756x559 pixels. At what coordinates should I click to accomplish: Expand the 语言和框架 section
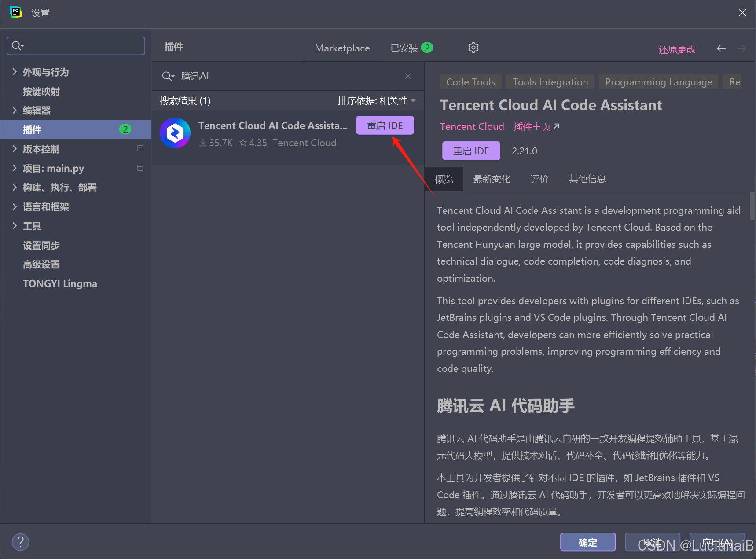[x=15, y=206]
